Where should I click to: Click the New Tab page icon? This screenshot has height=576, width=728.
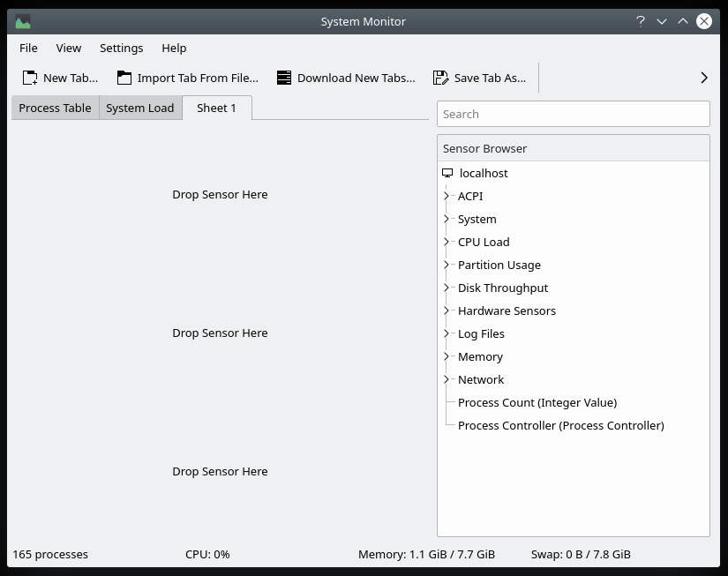click(30, 78)
